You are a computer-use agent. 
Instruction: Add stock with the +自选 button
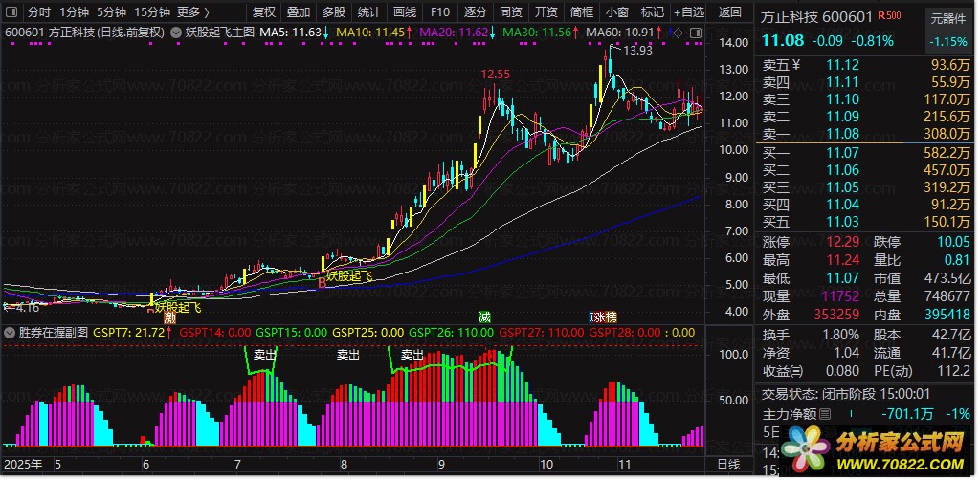point(689,11)
